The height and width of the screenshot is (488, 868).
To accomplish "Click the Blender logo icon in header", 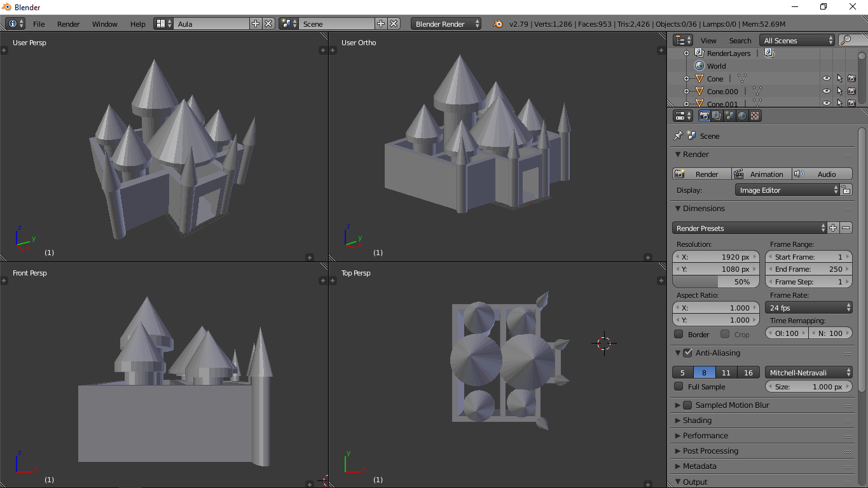I will coord(497,24).
